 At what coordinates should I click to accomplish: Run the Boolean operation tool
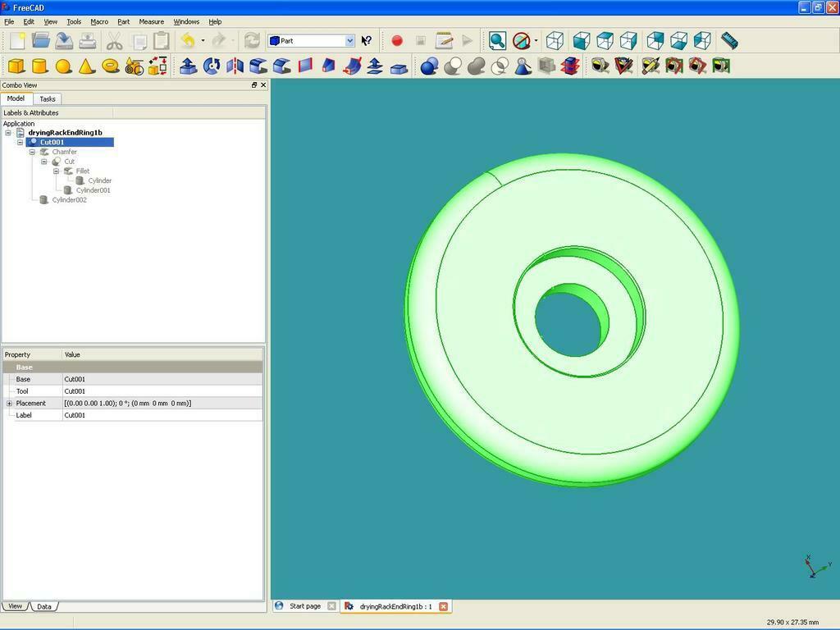tap(429, 66)
